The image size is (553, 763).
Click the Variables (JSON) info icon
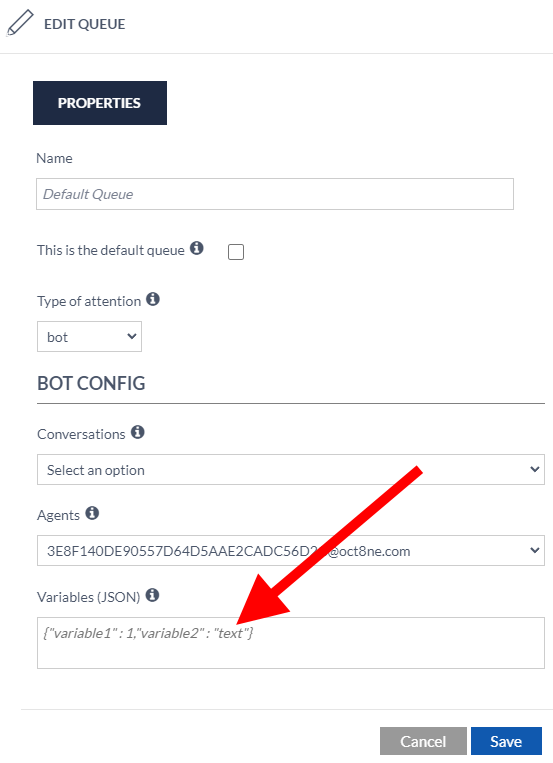click(x=152, y=595)
